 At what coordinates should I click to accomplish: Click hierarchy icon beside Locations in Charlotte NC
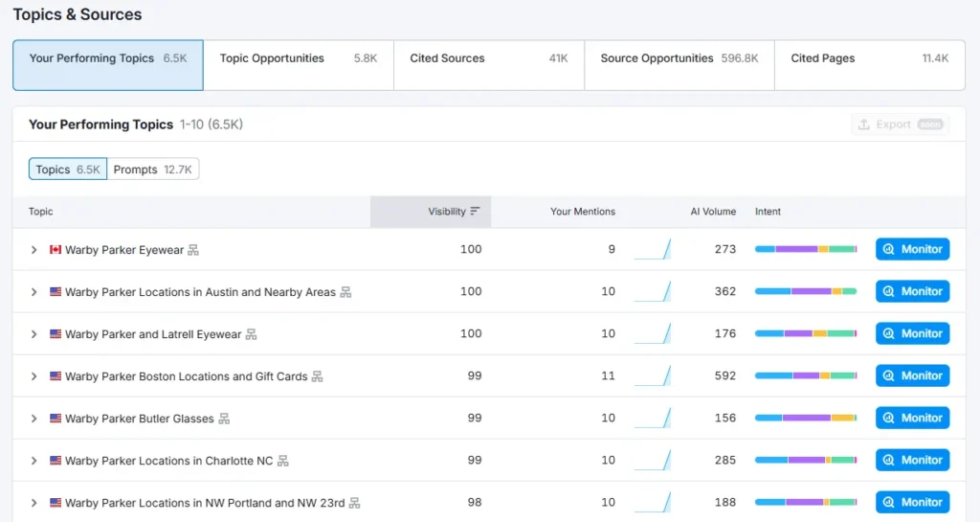pyautogui.click(x=283, y=461)
